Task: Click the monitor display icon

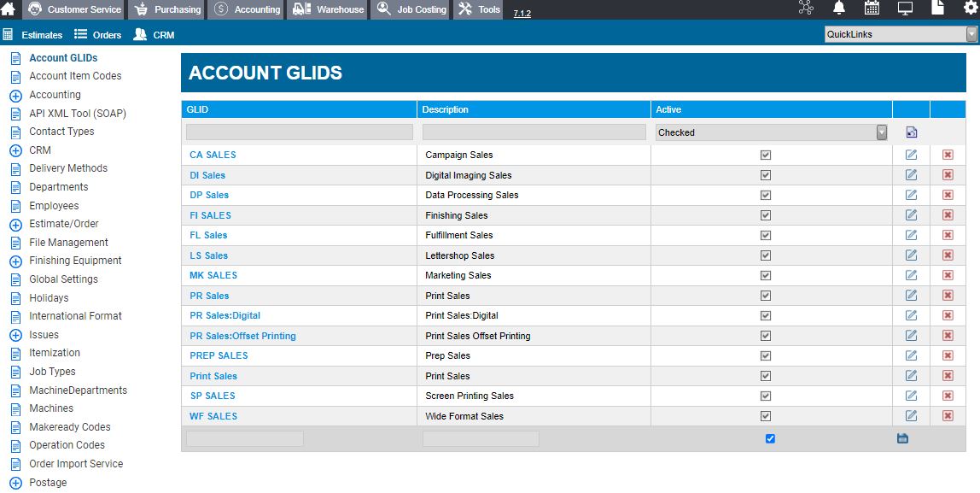Action: coord(904,9)
